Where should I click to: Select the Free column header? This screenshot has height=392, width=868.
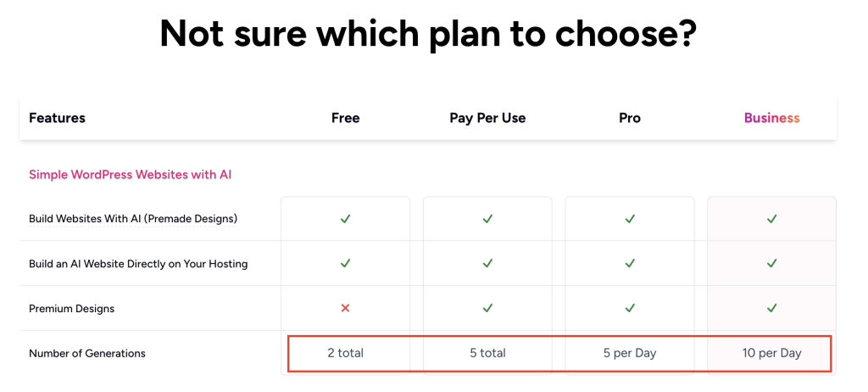point(345,118)
